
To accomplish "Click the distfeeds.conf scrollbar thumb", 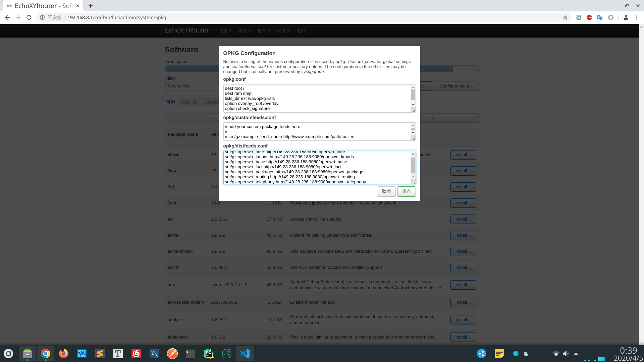I will coord(413,165).
